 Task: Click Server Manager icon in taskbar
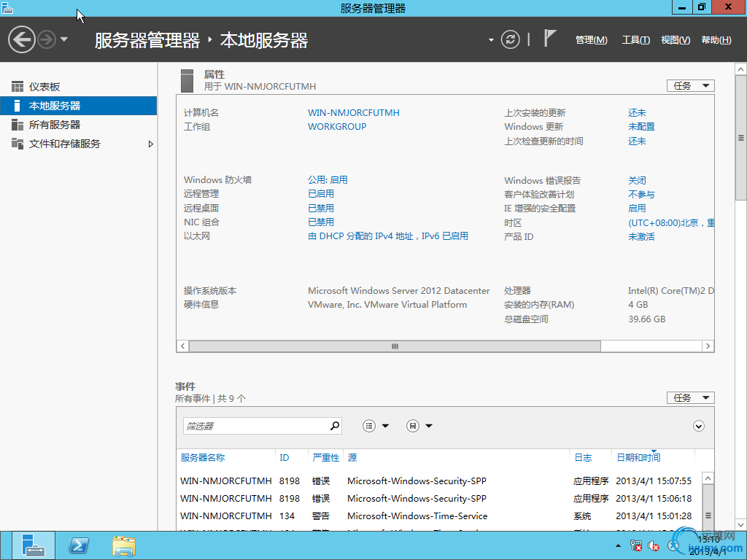pos(33,545)
